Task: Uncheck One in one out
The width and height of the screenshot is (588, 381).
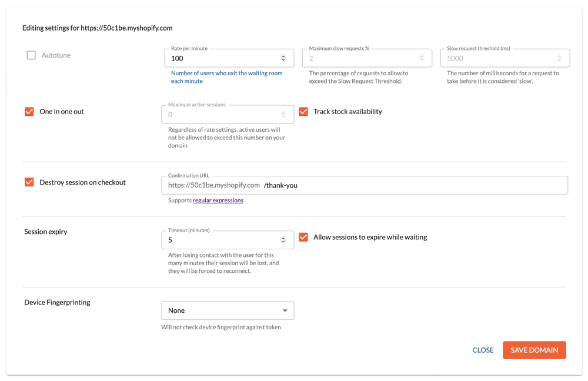Action: click(x=29, y=111)
